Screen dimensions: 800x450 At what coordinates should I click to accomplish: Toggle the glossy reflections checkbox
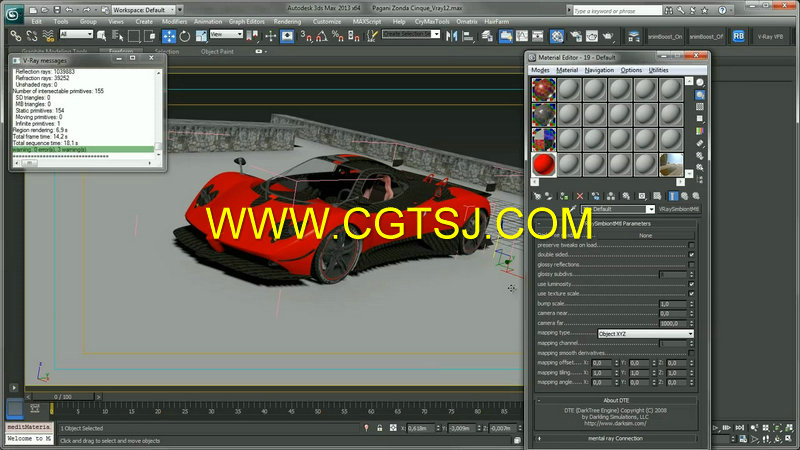coord(691,264)
